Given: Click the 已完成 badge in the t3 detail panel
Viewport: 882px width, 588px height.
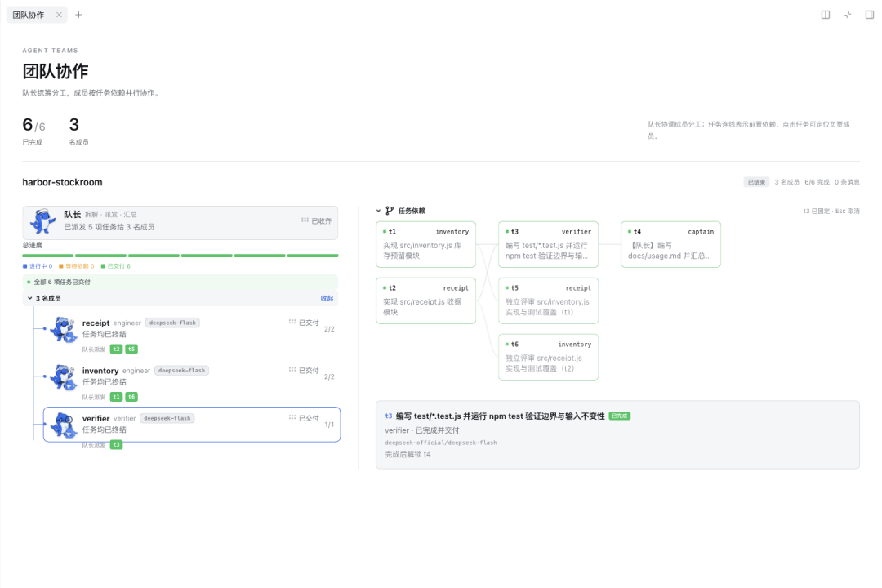Looking at the screenshot, I should [x=619, y=416].
